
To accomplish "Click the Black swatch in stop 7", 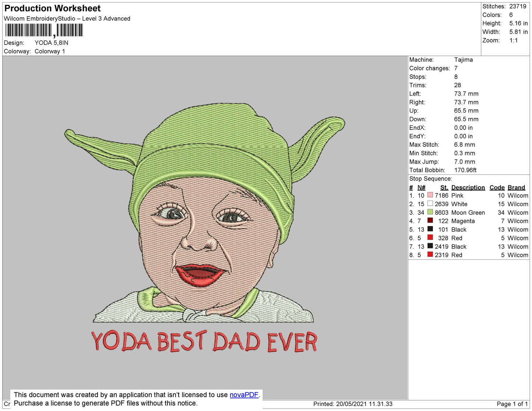I will (x=430, y=246).
